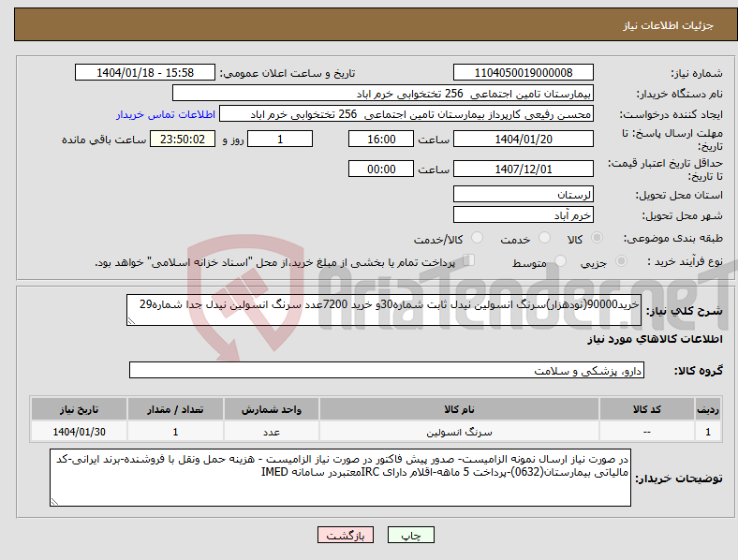This screenshot has height=560, width=738.
Task: Click the تعداد / مقدار column header
Action: (175, 409)
